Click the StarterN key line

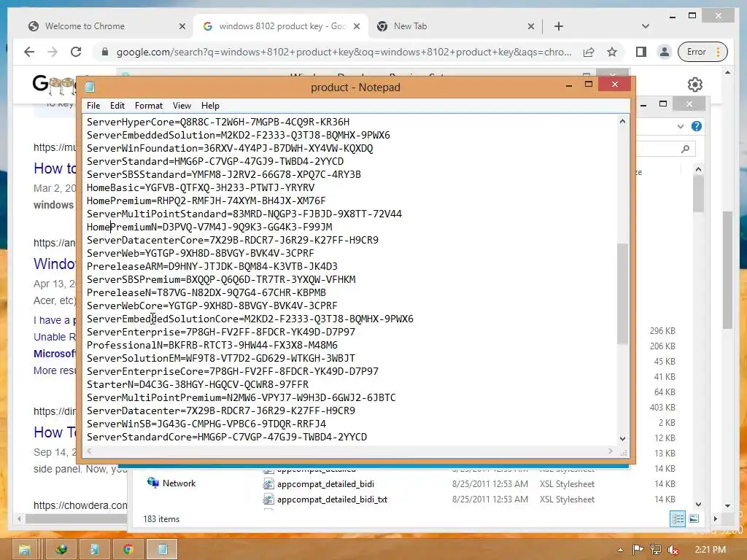coord(197,384)
